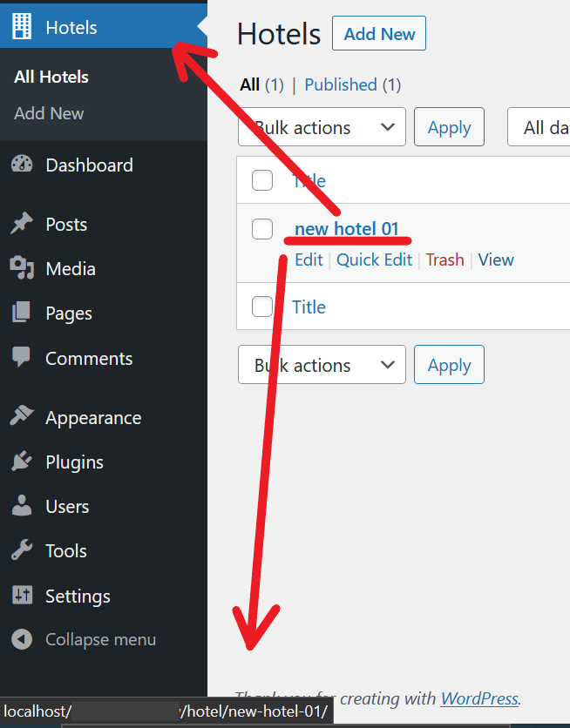
Task: Open the All dates filter dropdown
Action: click(539, 127)
